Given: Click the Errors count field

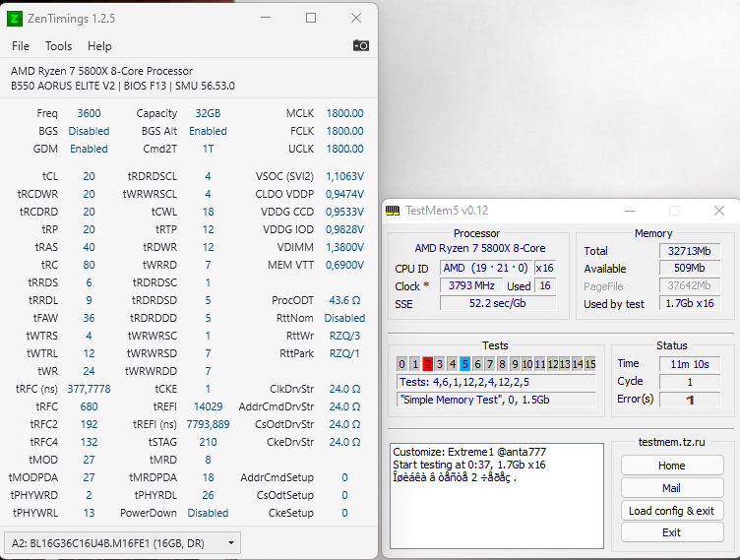Looking at the screenshot, I should click(x=690, y=400).
